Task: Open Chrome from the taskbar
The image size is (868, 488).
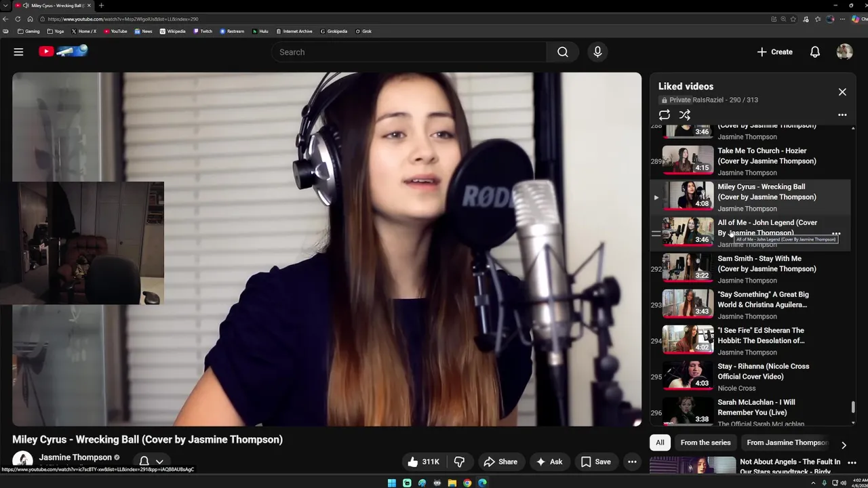Action: pyautogui.click(x=467, y=483)
